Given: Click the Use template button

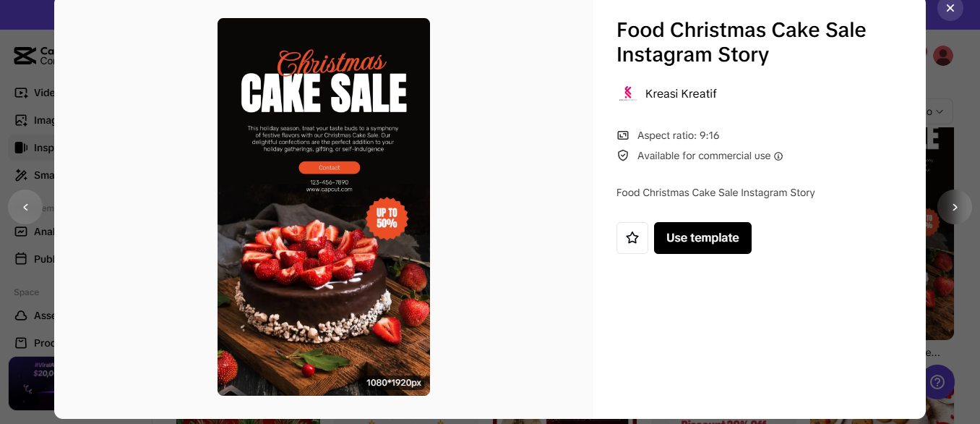Looking at the screenshot, I should pyautogui.click(x=702, y=238).
